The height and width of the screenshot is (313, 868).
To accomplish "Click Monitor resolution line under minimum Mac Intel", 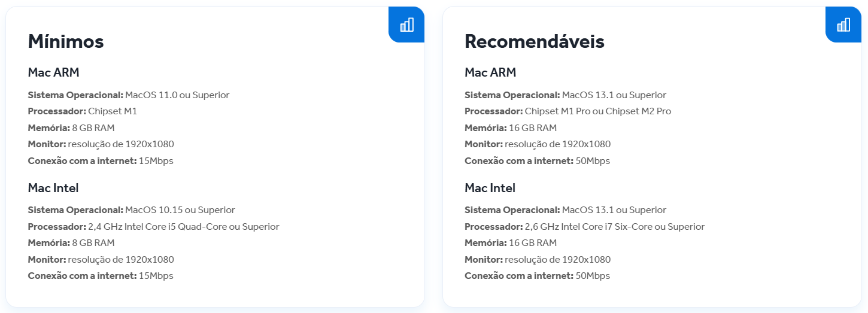I will [101, 260].
